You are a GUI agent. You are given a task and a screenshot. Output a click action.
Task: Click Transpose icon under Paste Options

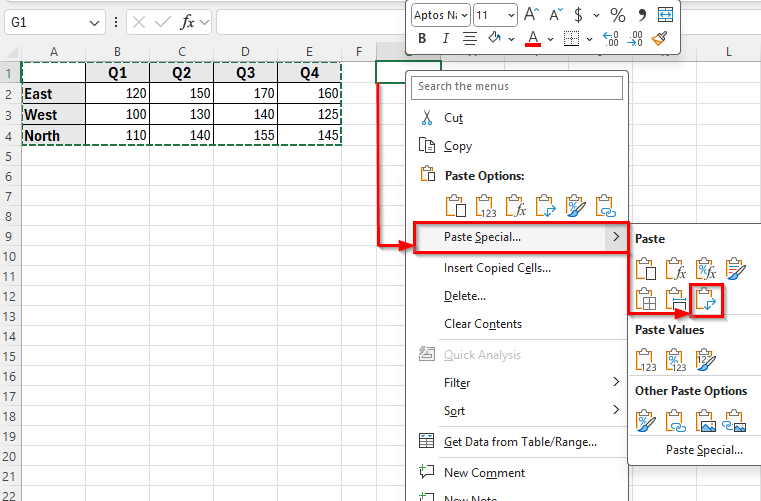coord(546,206)
